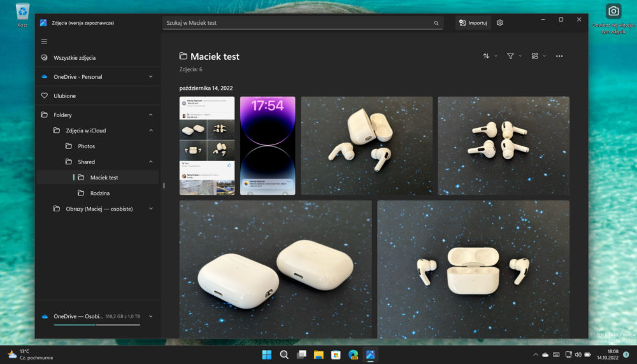The image size is (637, 364).
Task: Open photo of four AirPods earbuds
Action: pyautogui.click(x=503, y=146)
